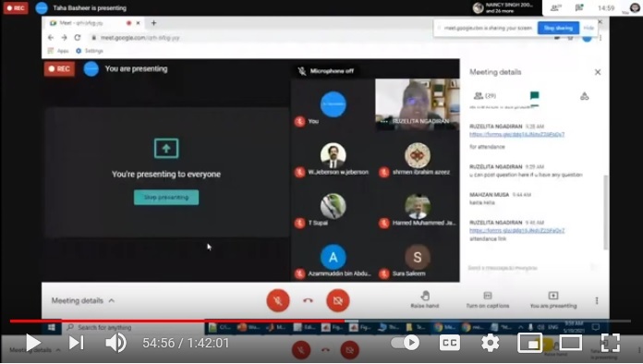This screenshot has width=643, height=364.
Task: Click the red hang-up call icon
Action: click(308, 300)
